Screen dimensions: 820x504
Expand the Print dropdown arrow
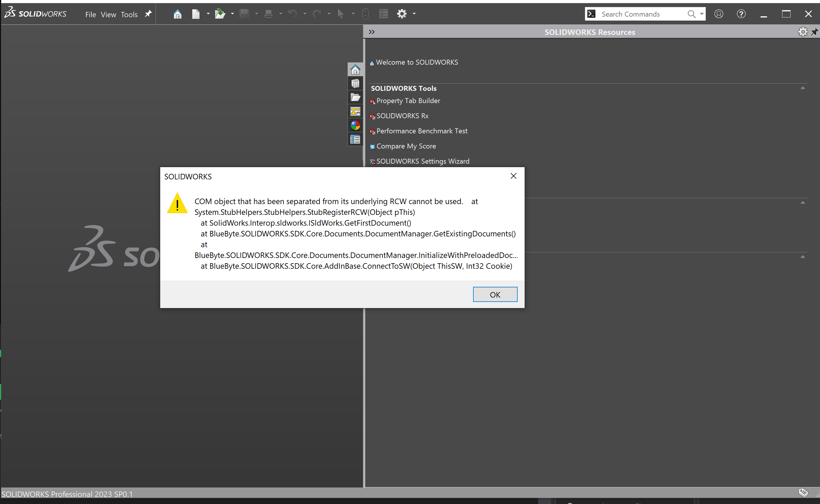[x=281, y=14]
